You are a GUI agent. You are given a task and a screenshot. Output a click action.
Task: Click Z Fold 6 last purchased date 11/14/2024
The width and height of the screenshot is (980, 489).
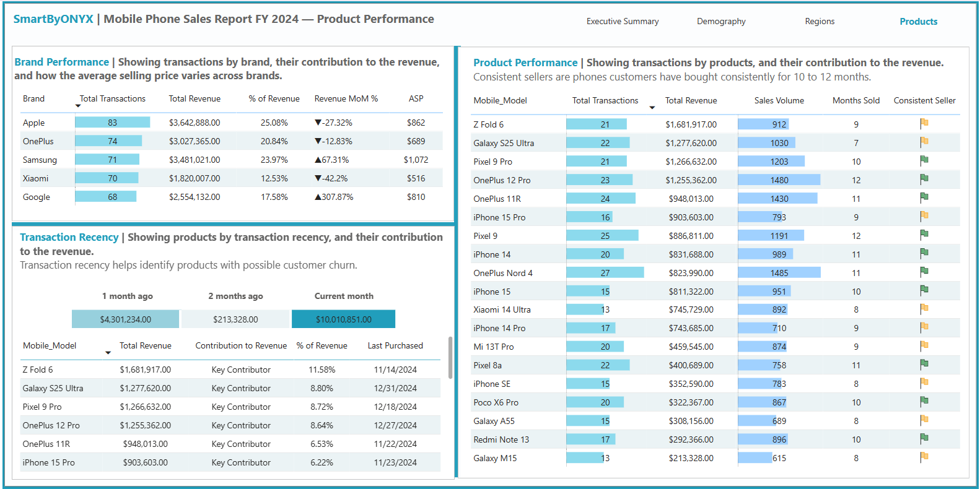pos(395,370)
